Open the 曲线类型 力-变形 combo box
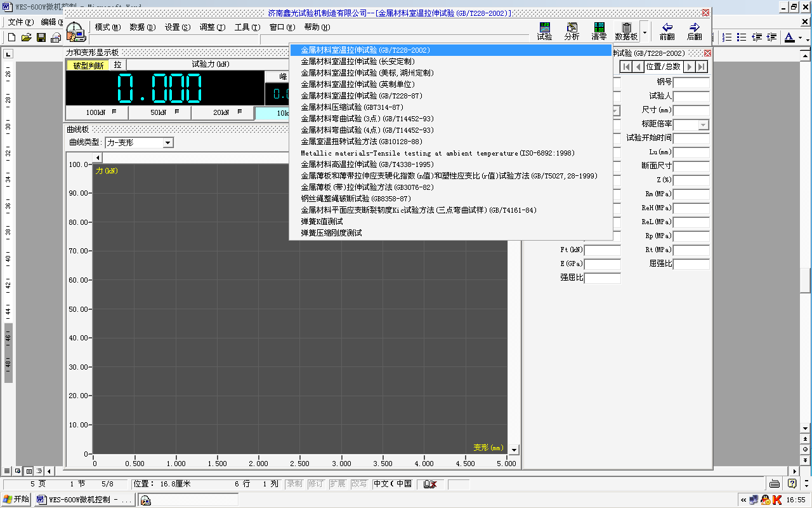Viewport: 812px width, 508px height. point(139,143)
